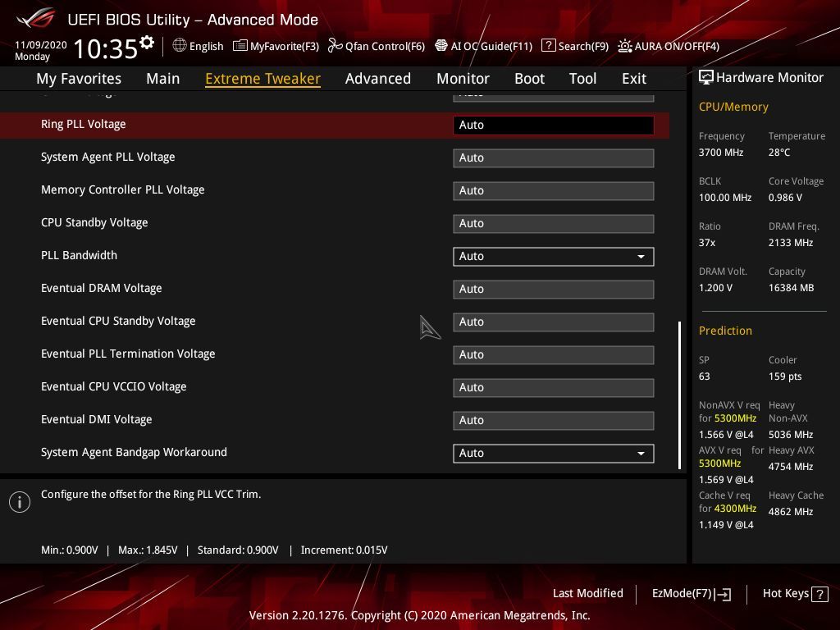Expand PLL Bandwidth dropdown
Screen dimensions: 840x630
pyautogui.click(x=554, y=257)
